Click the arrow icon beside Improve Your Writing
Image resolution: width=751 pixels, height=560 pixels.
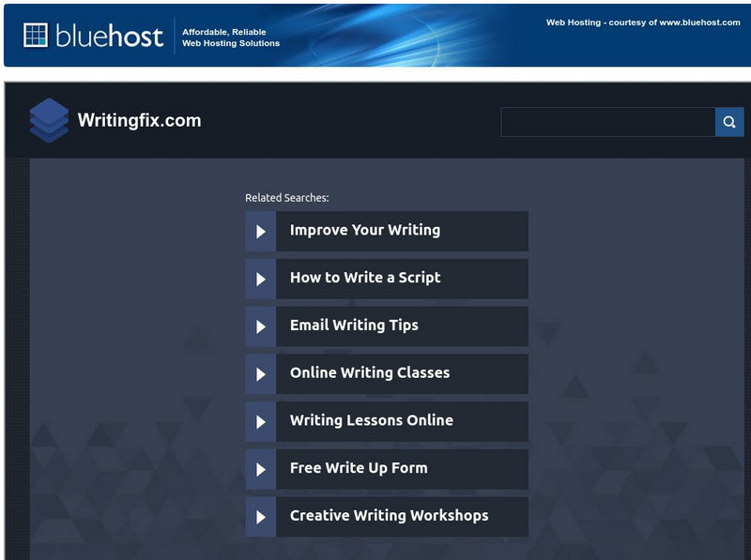[x=260, y=231]
